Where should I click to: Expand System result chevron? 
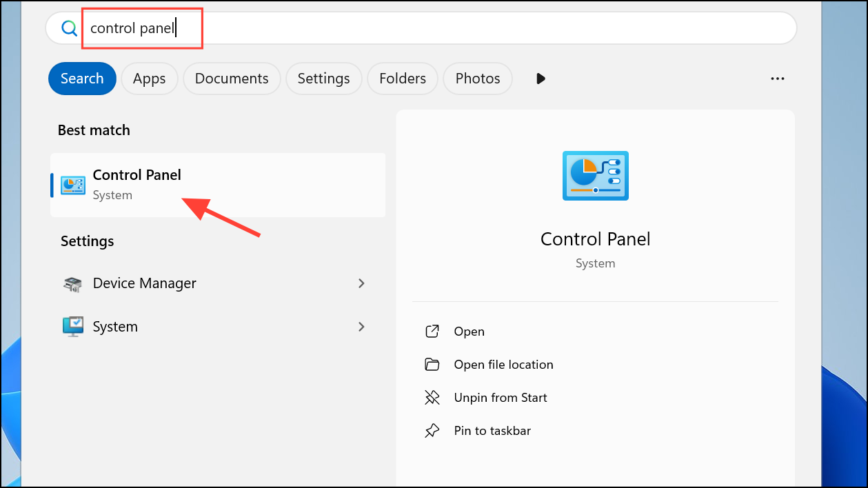(x=361, y=327)
